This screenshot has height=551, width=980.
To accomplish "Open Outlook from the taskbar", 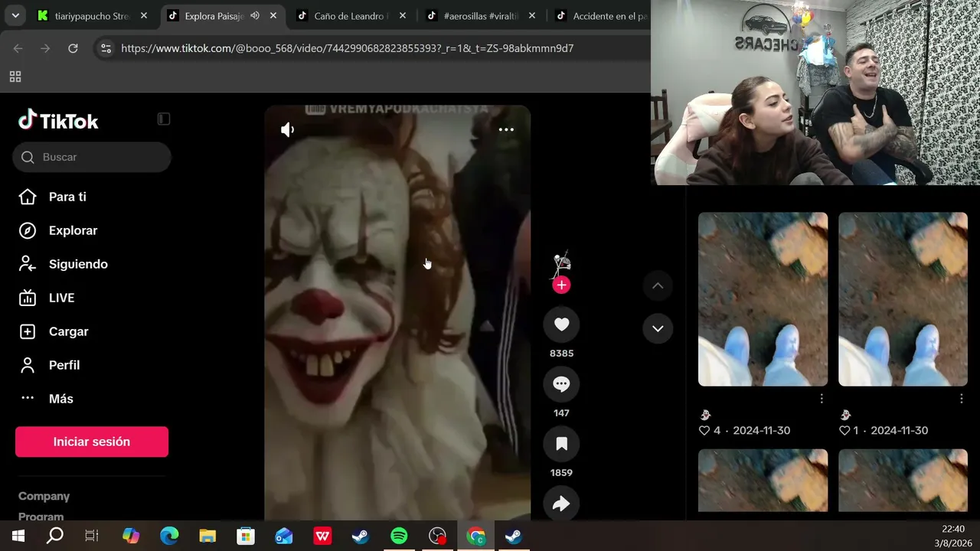I will click(x=284, y=536).
